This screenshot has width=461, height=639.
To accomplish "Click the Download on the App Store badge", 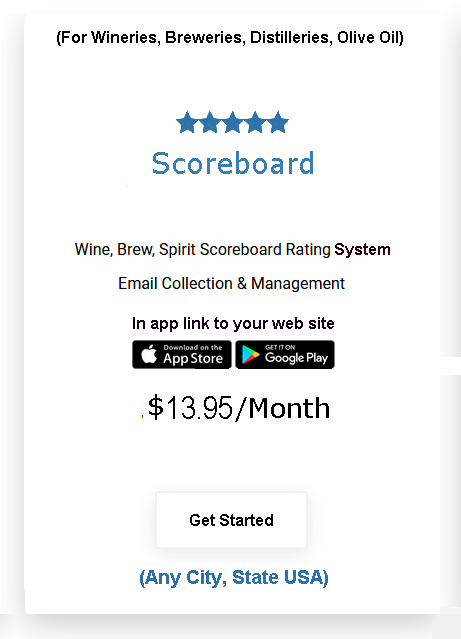I will pyautogui.click(x=182, y=355).
